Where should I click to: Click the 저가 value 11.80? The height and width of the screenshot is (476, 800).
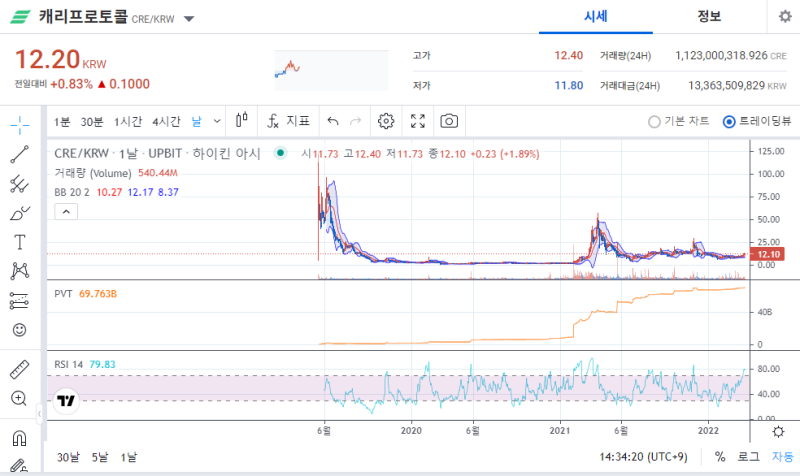[x=568, y=85]
